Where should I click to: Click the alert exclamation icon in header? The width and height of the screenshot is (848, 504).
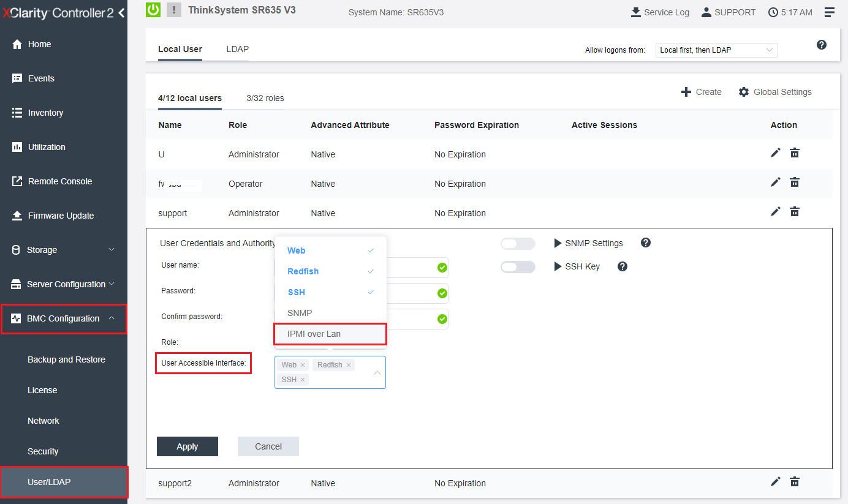(174, 10)
